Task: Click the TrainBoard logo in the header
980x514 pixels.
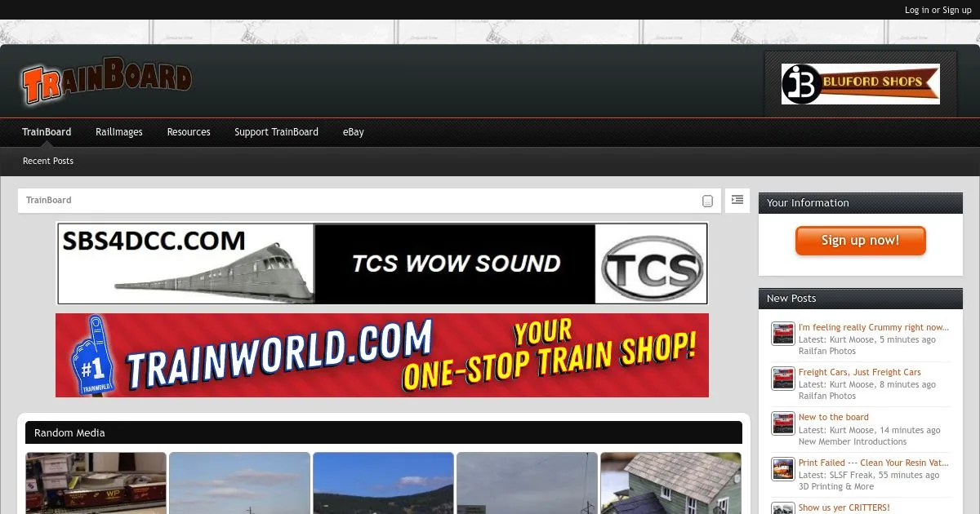Action: (x=106, y=81)
